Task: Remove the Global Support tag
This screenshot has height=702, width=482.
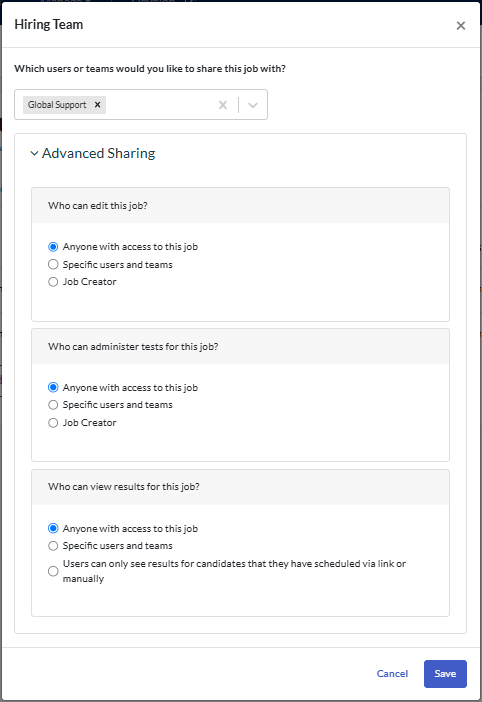Action: click(97, 105)
